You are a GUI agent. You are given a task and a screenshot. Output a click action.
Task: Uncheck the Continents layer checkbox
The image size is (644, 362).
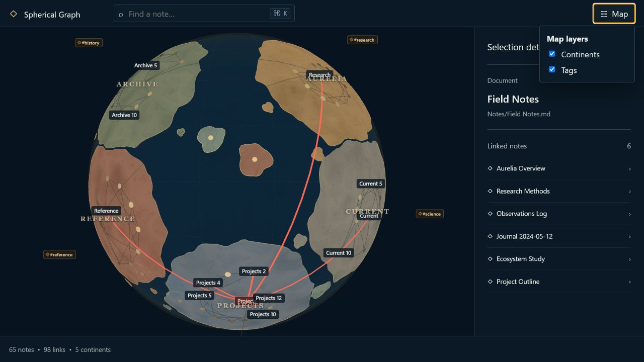coord(552,54)
